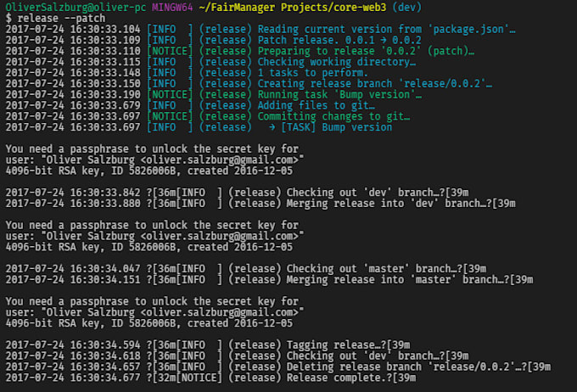Click the 'Tagging release…' line
The height and width of the screenshot is (392, 577).
(208, 344)
